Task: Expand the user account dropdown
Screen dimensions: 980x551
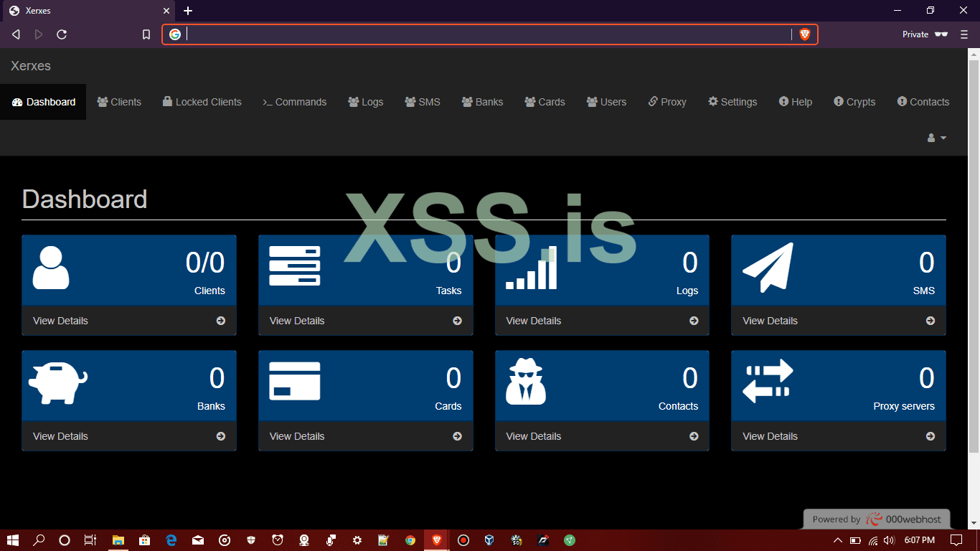Action: point(937,138)
